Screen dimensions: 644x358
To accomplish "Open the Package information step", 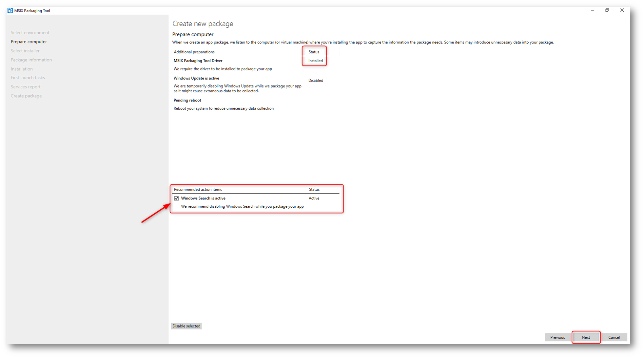I will (x=31, y=60).
